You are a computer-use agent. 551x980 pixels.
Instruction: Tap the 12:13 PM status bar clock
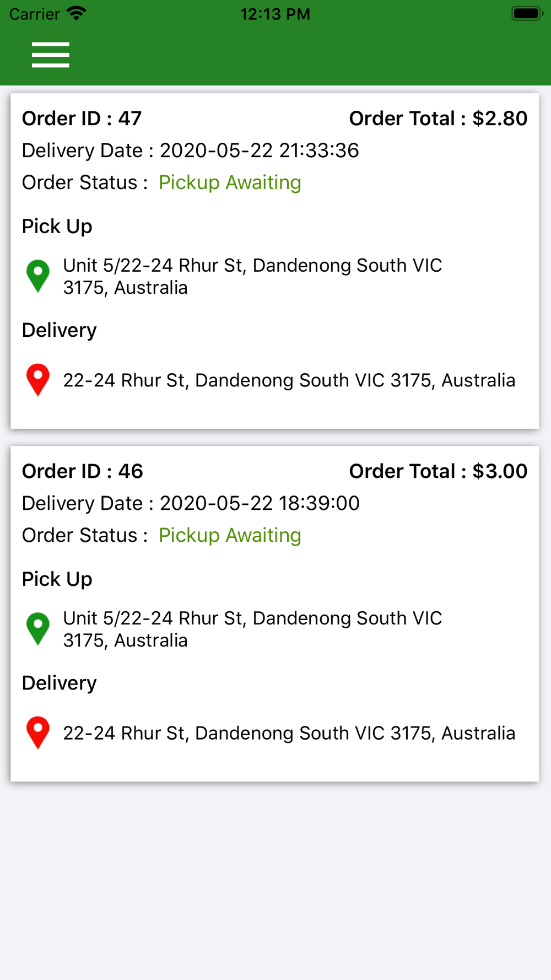coord(275,14)
